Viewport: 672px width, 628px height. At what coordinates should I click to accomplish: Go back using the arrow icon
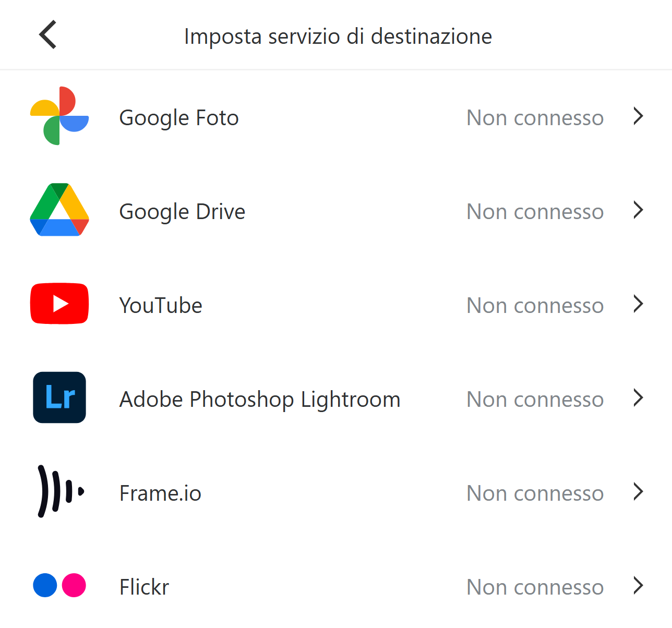pyautogui.click(x=47, y=35)
